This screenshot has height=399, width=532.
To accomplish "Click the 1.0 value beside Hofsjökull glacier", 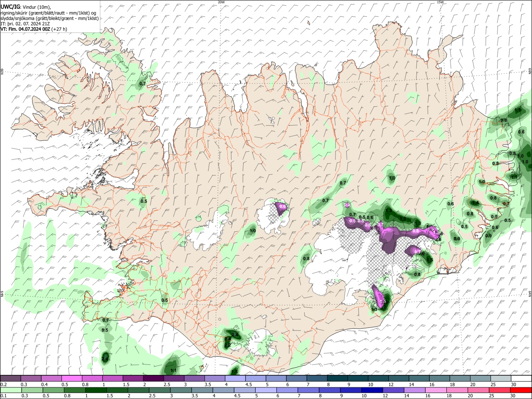I will [253, 231].
